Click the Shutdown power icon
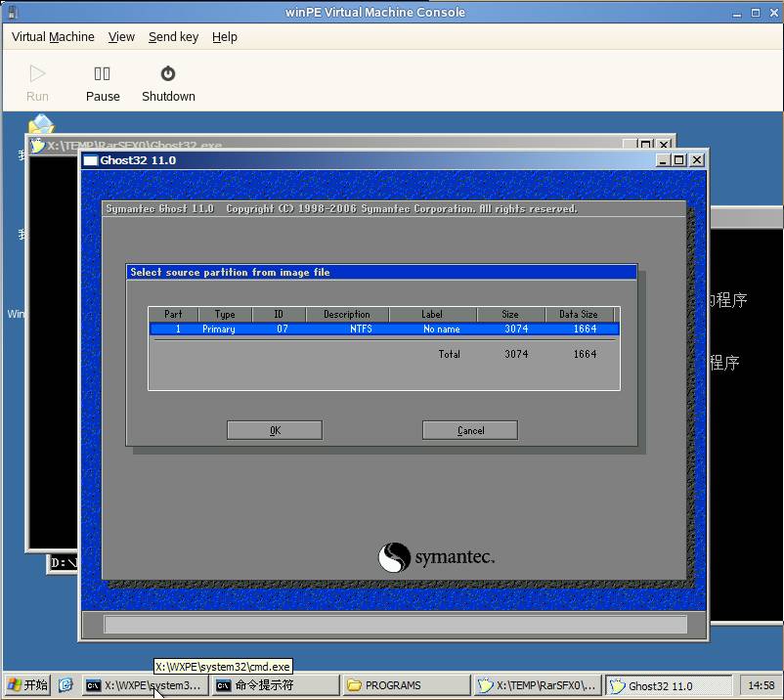 click(168, 73)
